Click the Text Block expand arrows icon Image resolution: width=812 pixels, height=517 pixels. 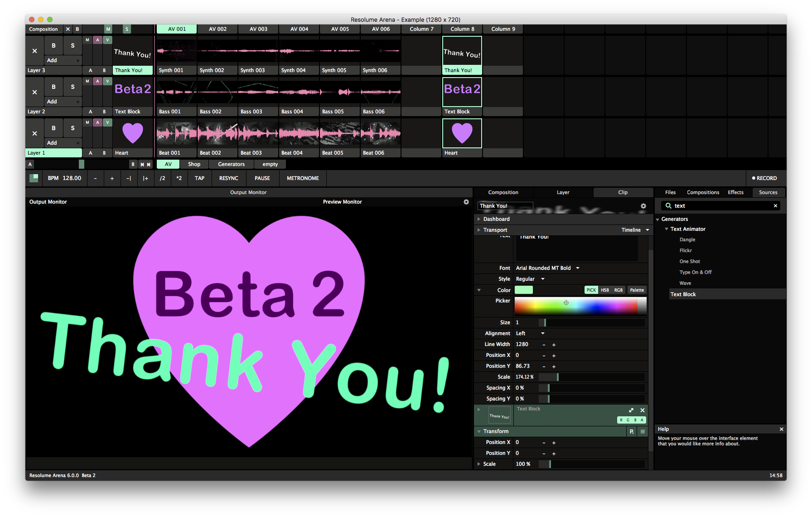[631, 410]
